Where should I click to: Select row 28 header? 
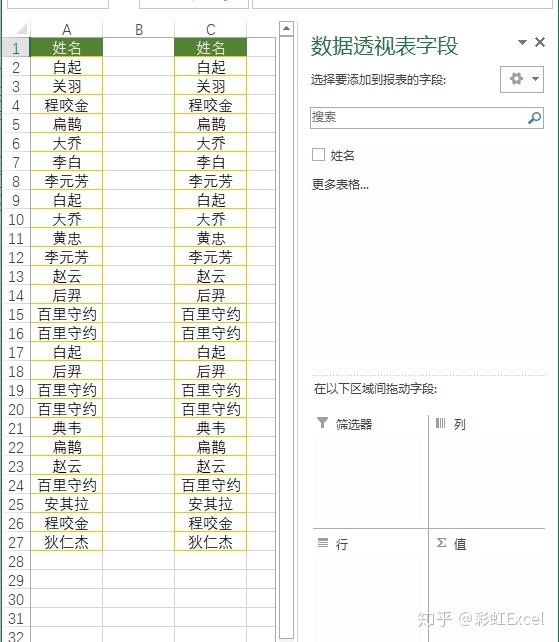(16, 561)
